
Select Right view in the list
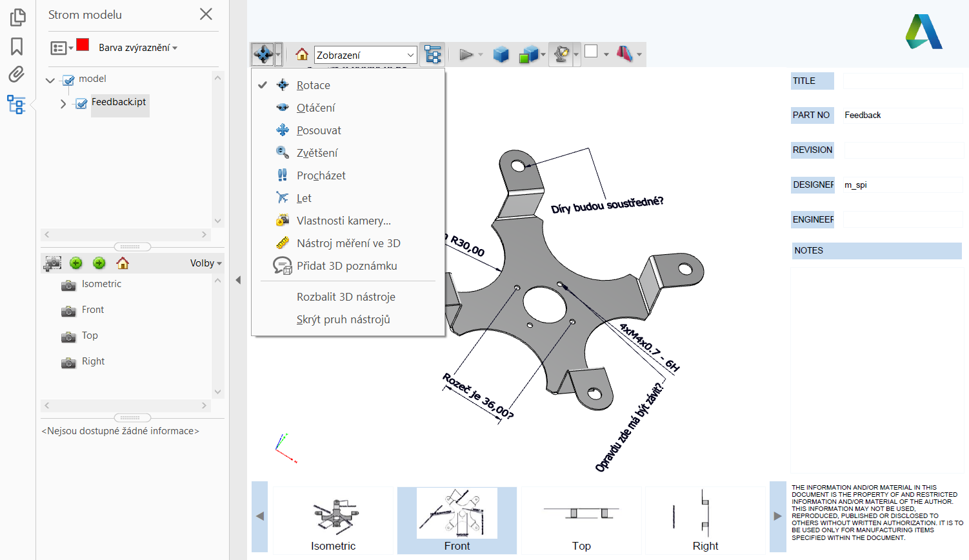pos(93,361)
